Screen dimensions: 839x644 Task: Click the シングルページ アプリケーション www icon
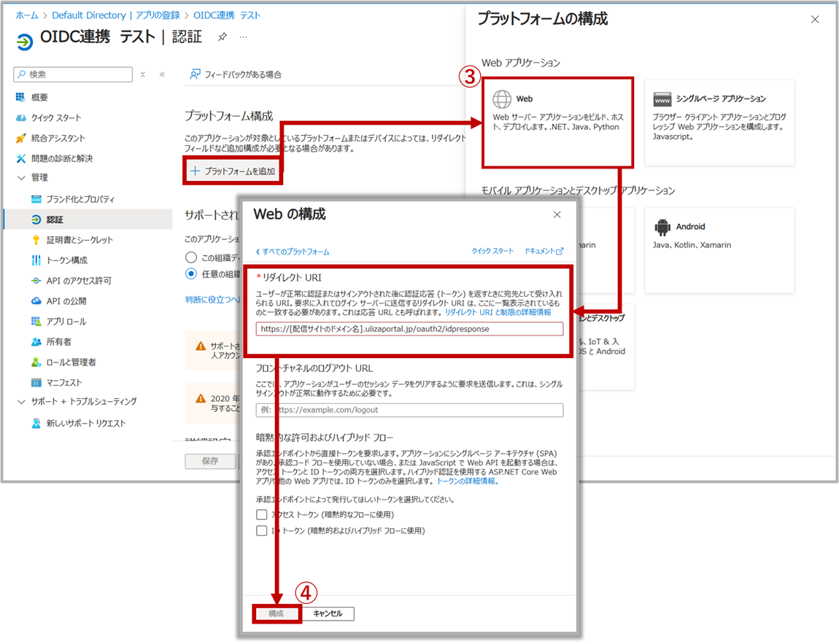click(662, 99)
